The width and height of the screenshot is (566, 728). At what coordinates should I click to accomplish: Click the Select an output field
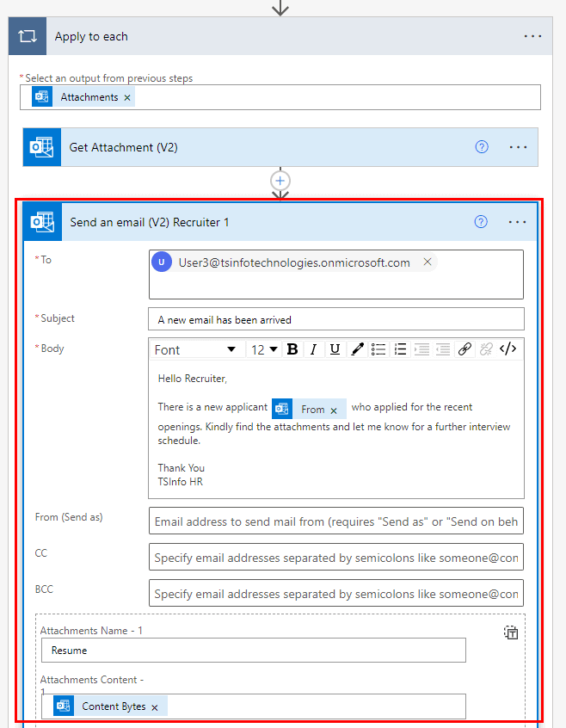click(x=280, y=97)
